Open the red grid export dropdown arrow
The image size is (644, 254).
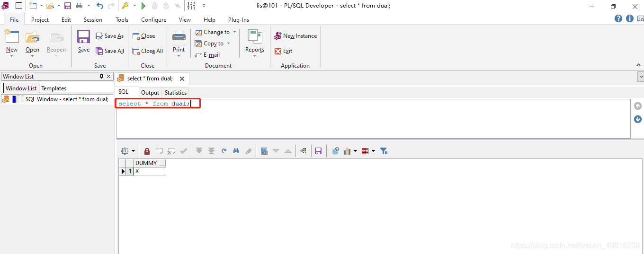pos(373,151)
